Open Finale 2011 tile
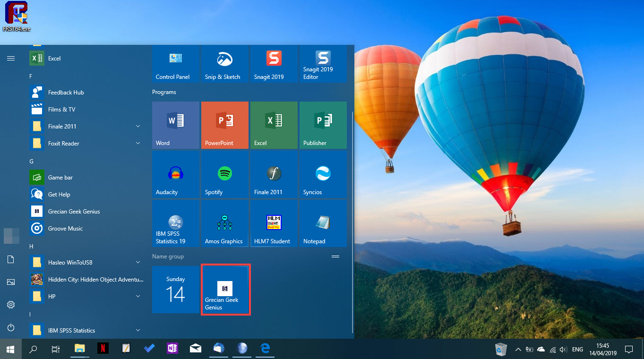Viewport: 644px width, 359px height. tap(274, 174)
